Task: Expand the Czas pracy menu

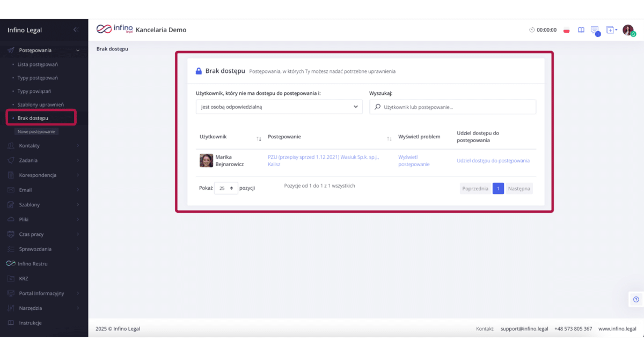Action: pyautogui.click(x=78, y=234)
